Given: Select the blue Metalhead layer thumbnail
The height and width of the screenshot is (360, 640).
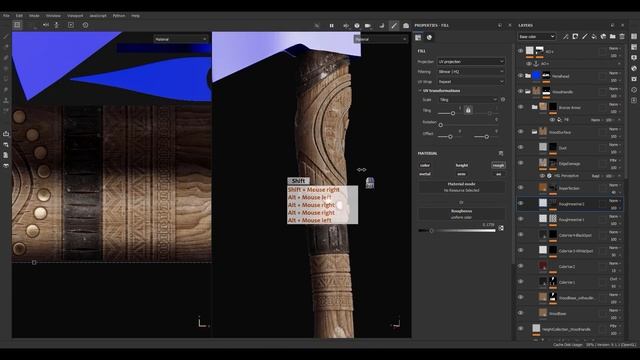Looking at the screenshot, I should tap(536, 76).
